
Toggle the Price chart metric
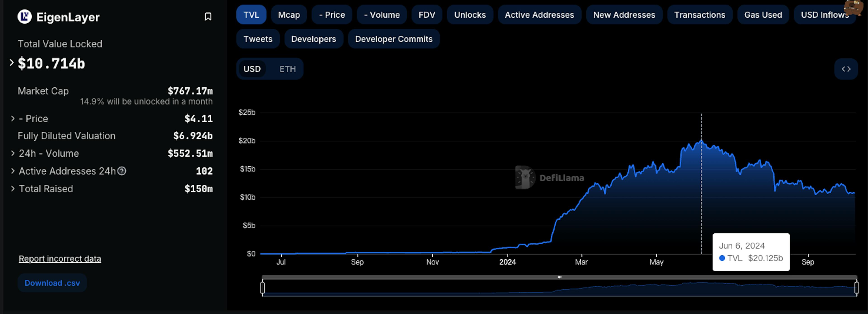click(x=332, y=15)
